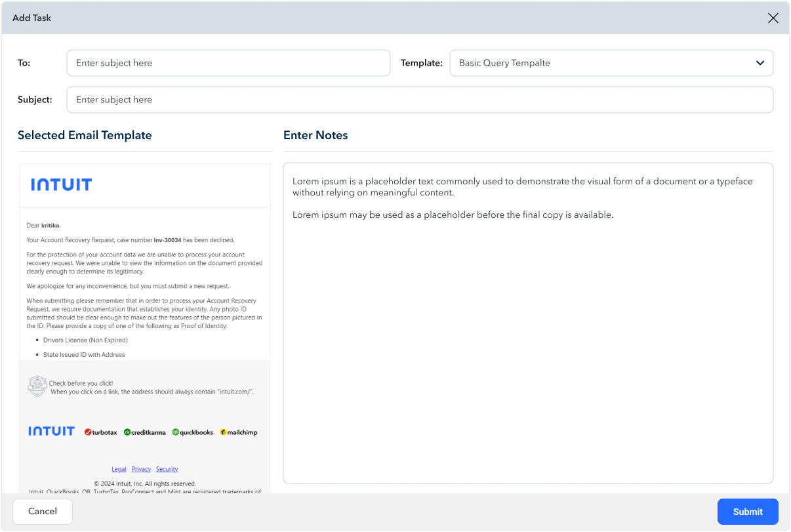
Task: Click the Intuit logo in email footer
Action: point(51,431)
